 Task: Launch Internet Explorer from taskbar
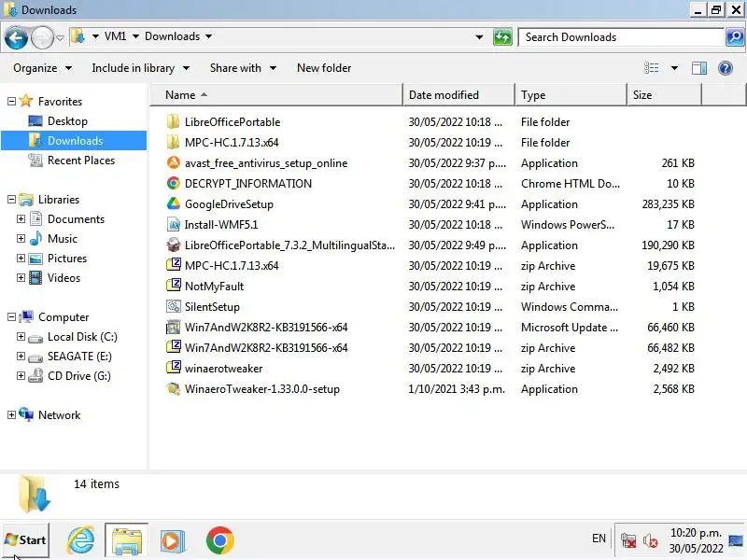click(80, 540)
